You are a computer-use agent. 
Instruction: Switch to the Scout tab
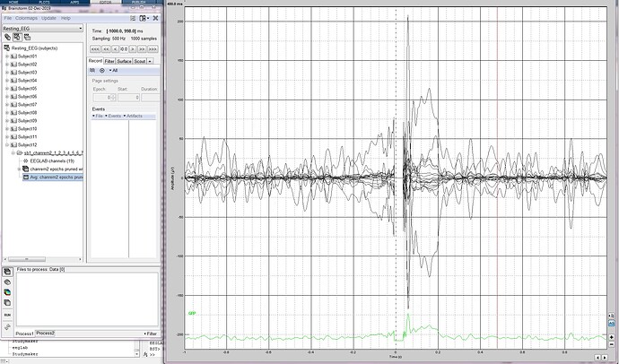point(140,61)
